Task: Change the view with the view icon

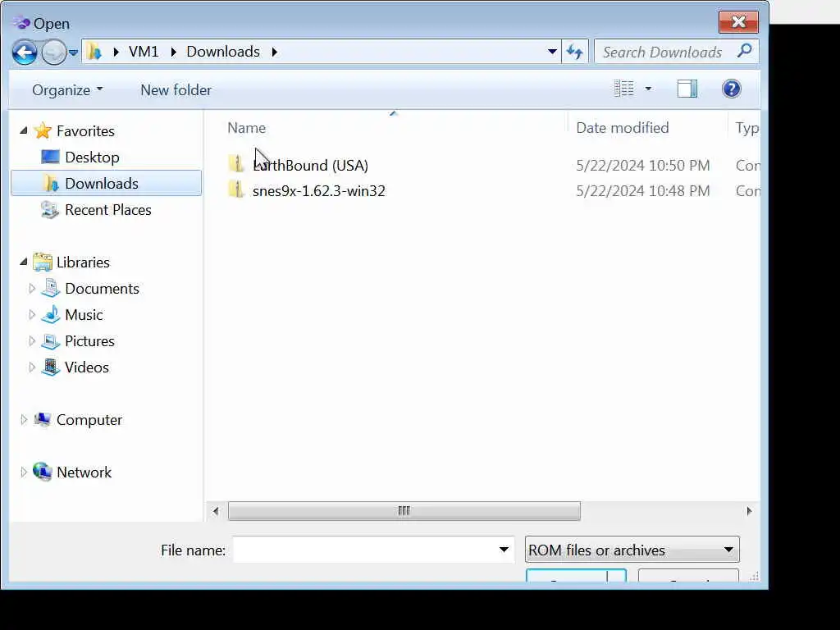Action: (623, 89)
